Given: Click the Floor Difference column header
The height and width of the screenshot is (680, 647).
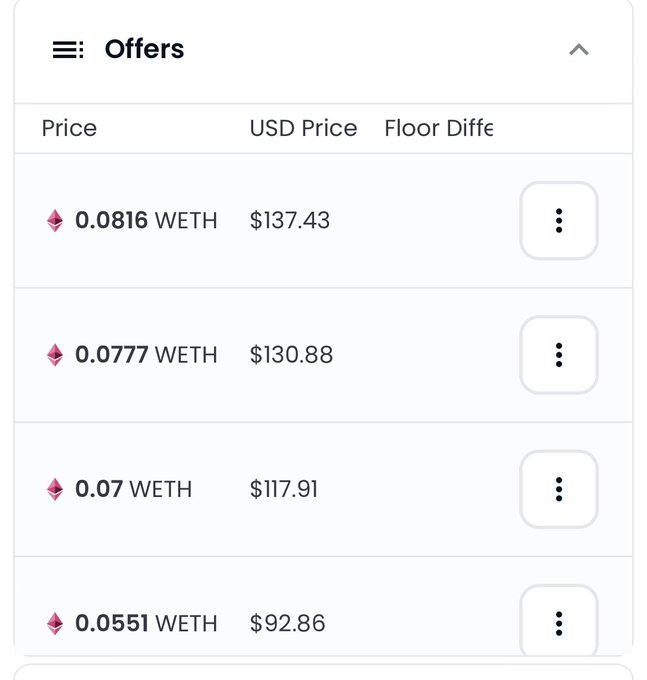Looking at the screenshot, I should pos(438,128).
